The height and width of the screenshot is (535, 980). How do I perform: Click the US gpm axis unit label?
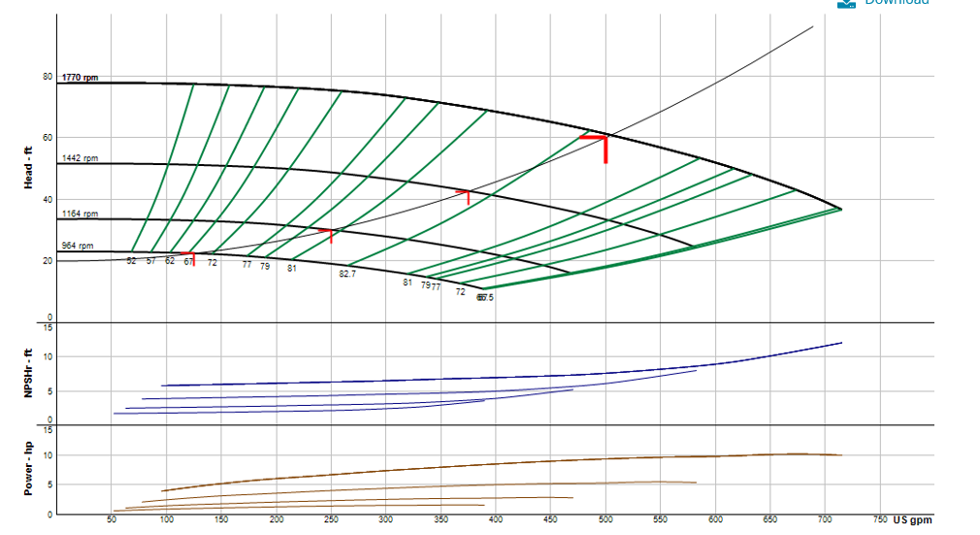(912, 520)
